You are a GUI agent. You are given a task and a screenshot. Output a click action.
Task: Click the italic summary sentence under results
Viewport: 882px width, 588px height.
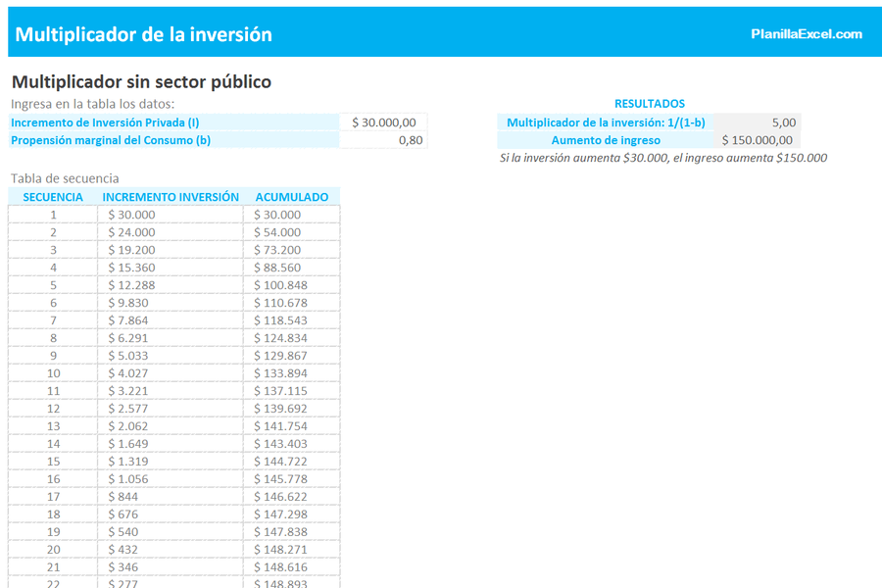tap(662, 158)
